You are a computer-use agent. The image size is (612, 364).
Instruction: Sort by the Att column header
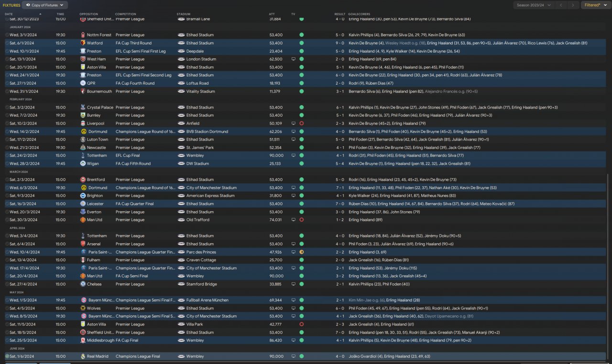pyautogui.click(x=272, y=14)
